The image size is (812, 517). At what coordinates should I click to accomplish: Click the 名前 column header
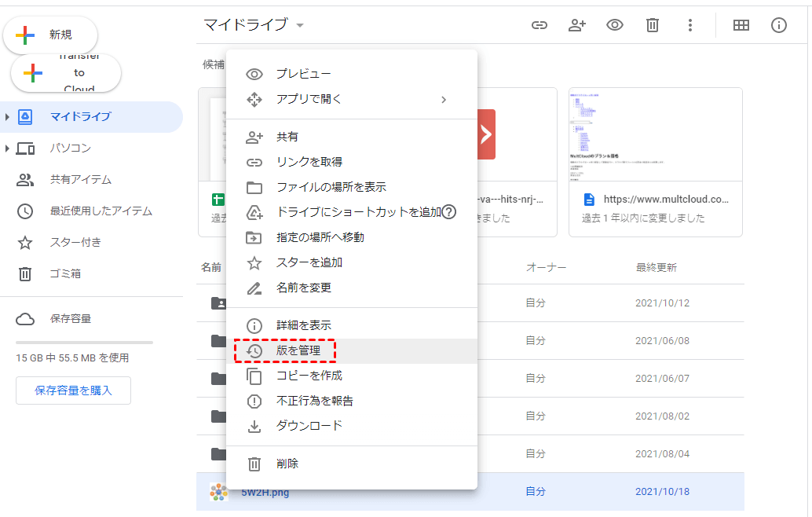(211, 268)
